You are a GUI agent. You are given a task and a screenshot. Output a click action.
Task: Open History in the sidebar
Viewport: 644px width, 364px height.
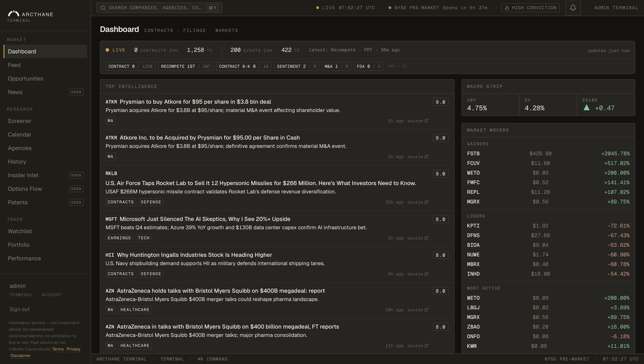pyautogui.click(x=45, y=162)
